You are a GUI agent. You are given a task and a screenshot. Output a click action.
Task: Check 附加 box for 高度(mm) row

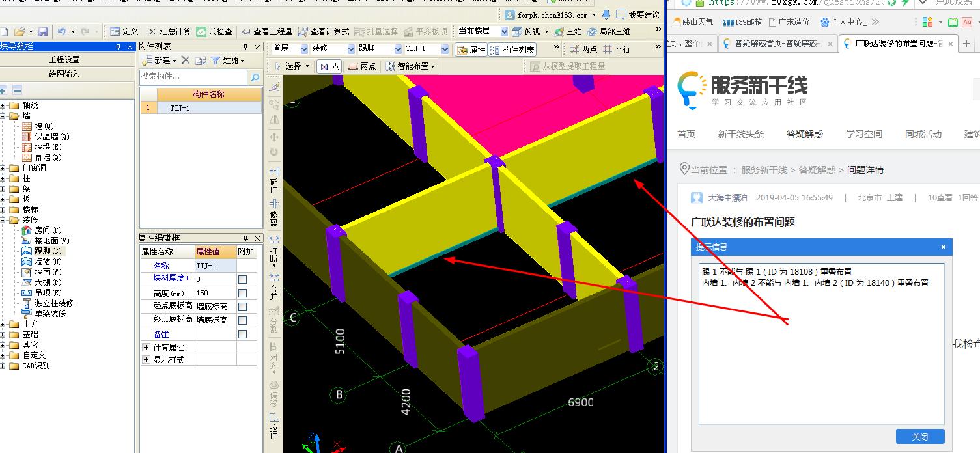242,293
